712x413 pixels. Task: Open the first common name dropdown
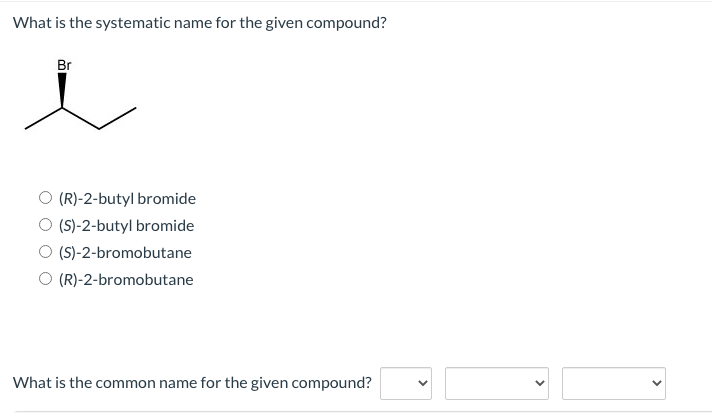click(406, 384)
